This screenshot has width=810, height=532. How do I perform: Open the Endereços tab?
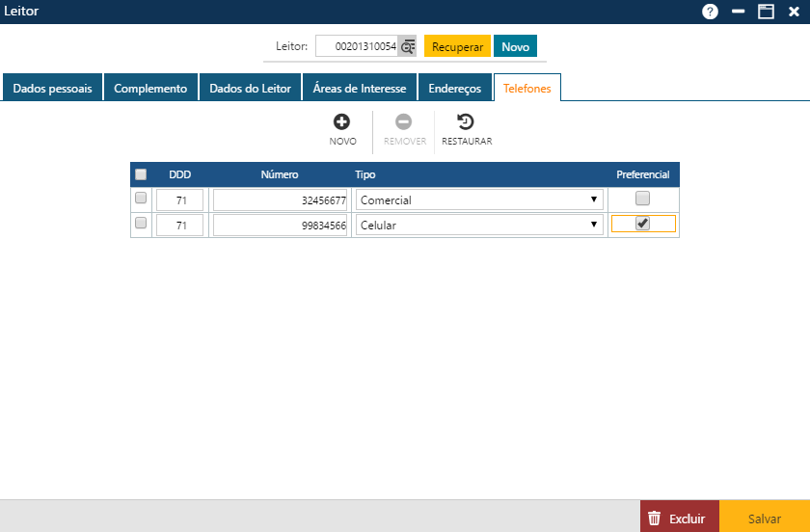pos(454,88)
